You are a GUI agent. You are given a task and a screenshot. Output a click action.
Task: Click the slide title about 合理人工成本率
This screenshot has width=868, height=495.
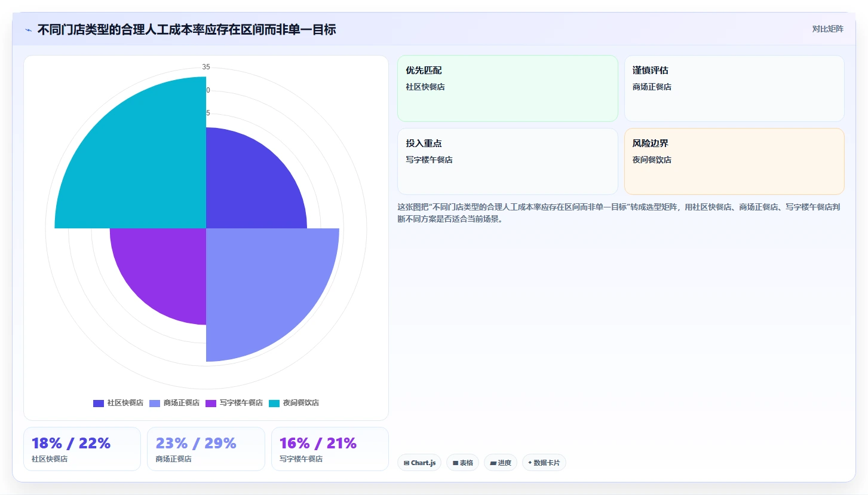[186, 29]
